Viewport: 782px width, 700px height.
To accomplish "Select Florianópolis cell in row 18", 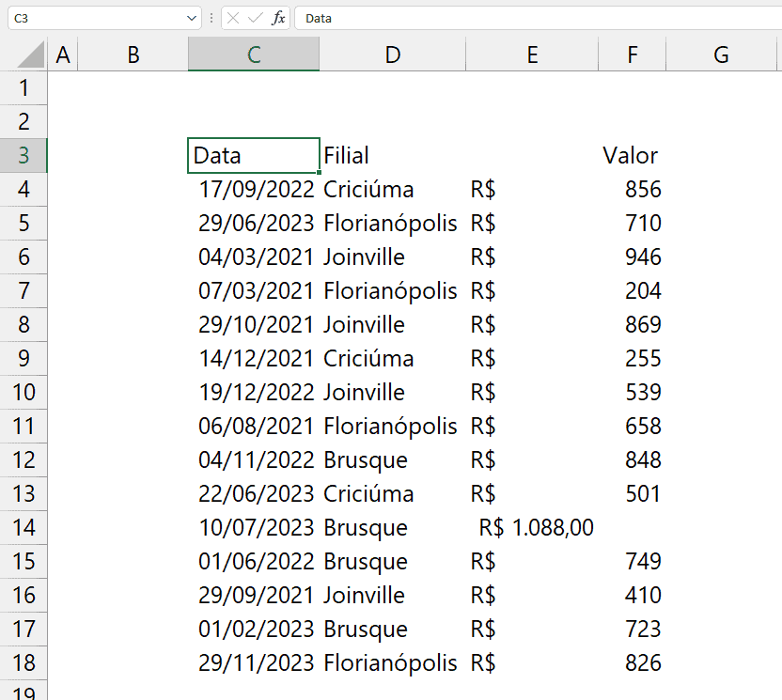I will 393,663.
